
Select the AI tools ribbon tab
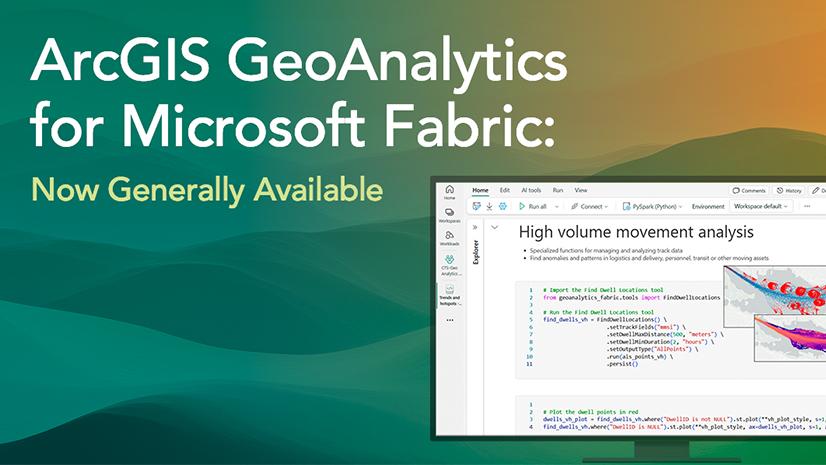tap(531, 190)
